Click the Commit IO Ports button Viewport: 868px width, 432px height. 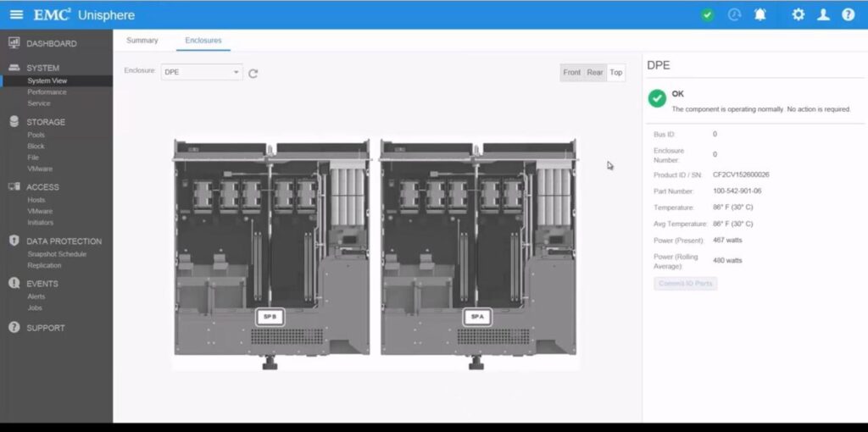point(685,284)
